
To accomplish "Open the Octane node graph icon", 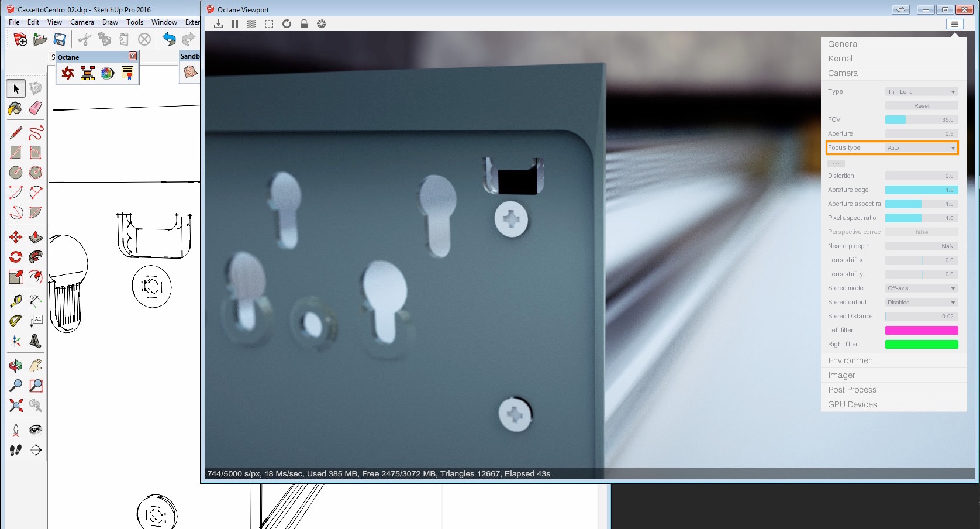I will pyautogui.click(x=88, y=73).
